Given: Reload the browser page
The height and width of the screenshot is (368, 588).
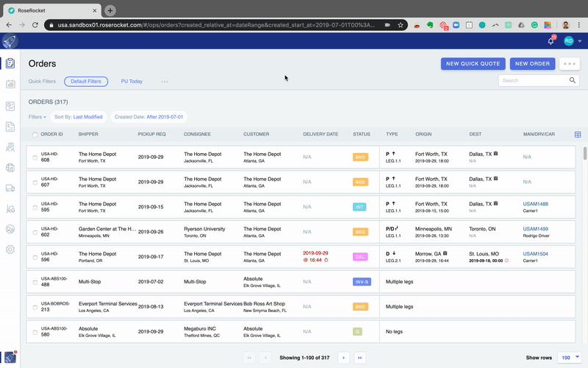Looking at the screenshot, I should tap(35, 25).
